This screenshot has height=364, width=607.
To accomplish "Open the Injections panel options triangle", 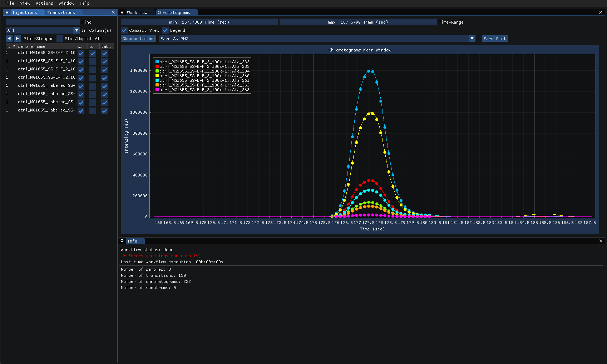I will [x=7, y=13].
